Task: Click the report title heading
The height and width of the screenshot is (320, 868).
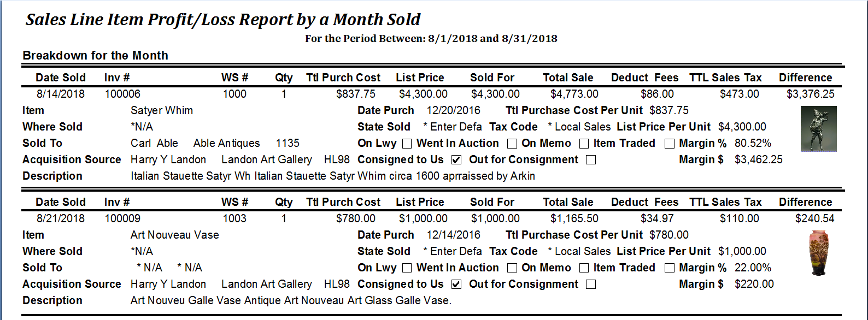Action: coord(223,20)
